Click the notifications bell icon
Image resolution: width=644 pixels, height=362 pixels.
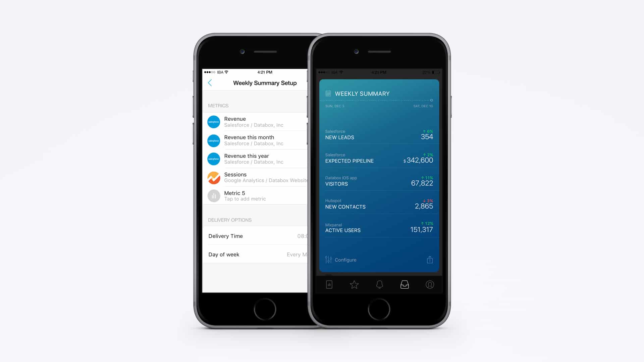click(x=379, y=284)
